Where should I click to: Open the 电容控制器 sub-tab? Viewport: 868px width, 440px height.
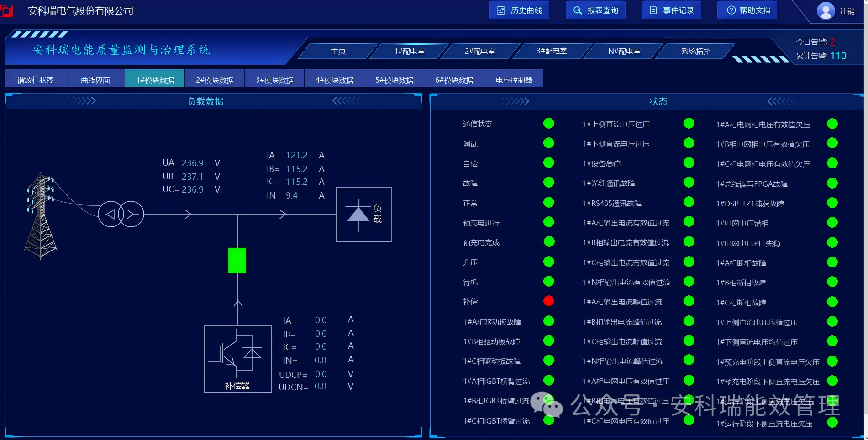(x=514, y=79)
